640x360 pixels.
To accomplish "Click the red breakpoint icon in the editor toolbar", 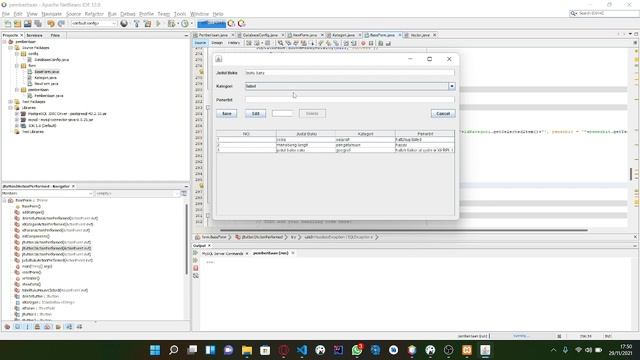I will point(363,43).
